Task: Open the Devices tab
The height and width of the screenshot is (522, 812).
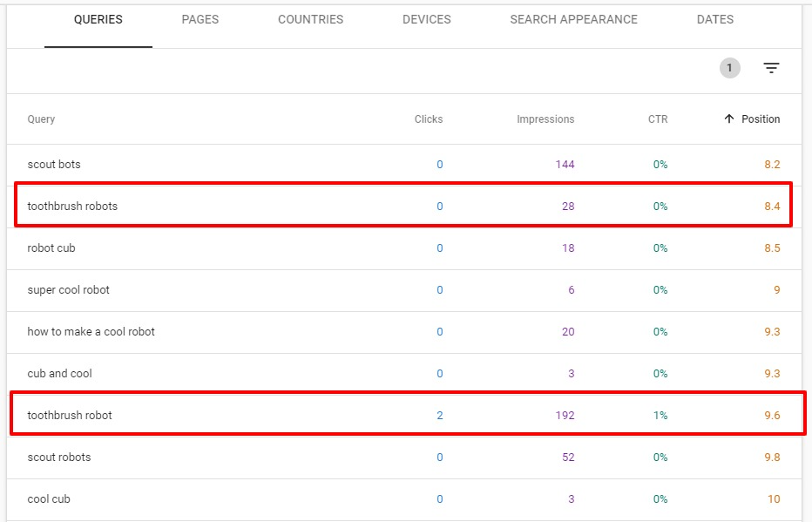Action: 426,19
